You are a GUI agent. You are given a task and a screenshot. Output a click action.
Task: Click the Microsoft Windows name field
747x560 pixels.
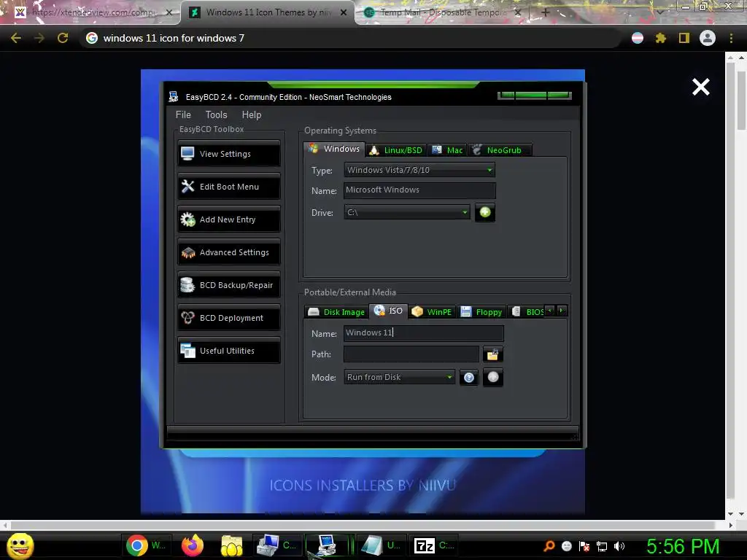click(x=419, y=190)
